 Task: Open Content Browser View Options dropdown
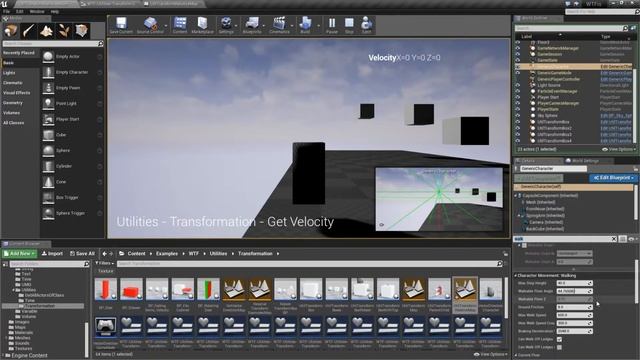(491, 354)
